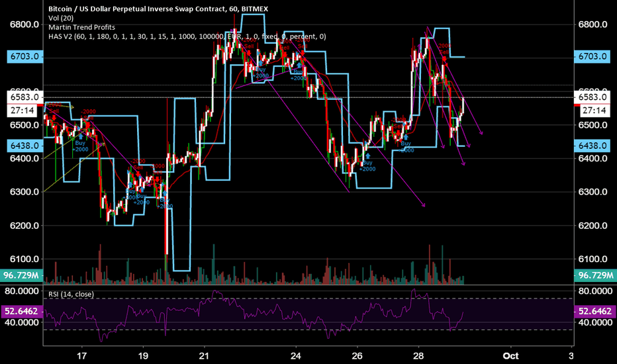Click the 28 date on the time axis
The width and height of the screenshot is (617, 364).
[x=418, y=356]
